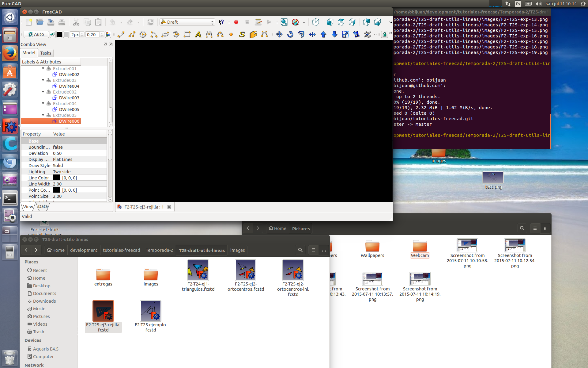Switch to the Tasks tab
588x368 pixels.
46,53
